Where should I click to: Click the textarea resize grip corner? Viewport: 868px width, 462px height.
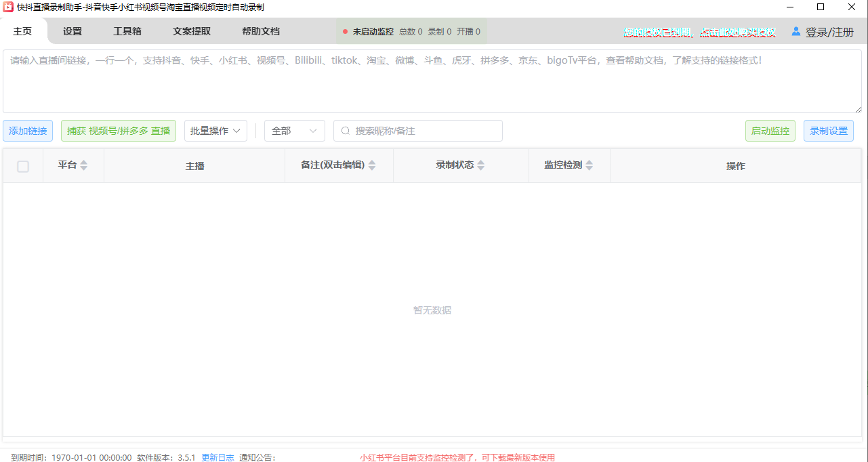tap(859, 109)
